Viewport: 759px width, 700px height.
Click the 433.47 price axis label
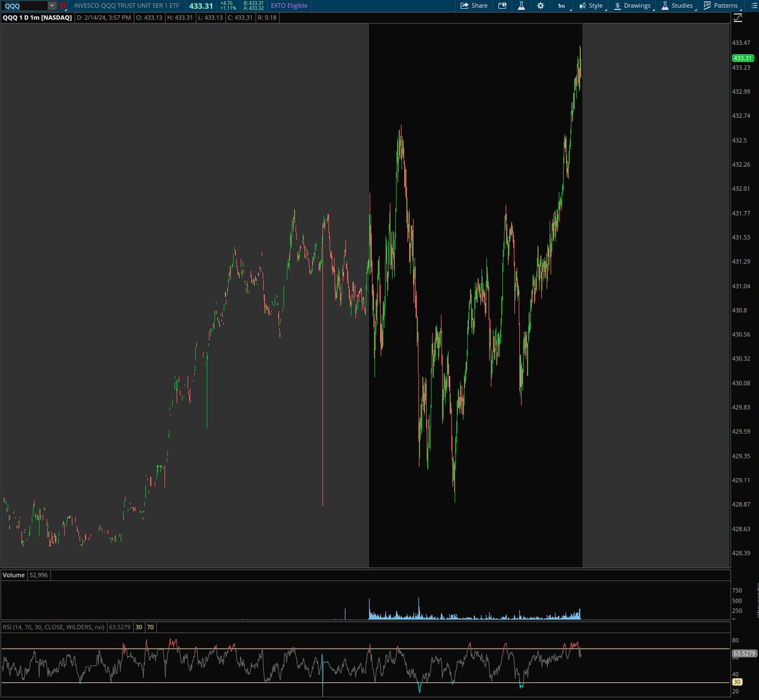pyautogui.click(x=741, y=43)
